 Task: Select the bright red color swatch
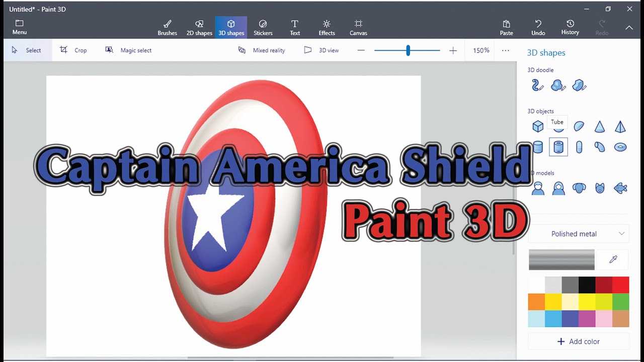tap(621, 285)
